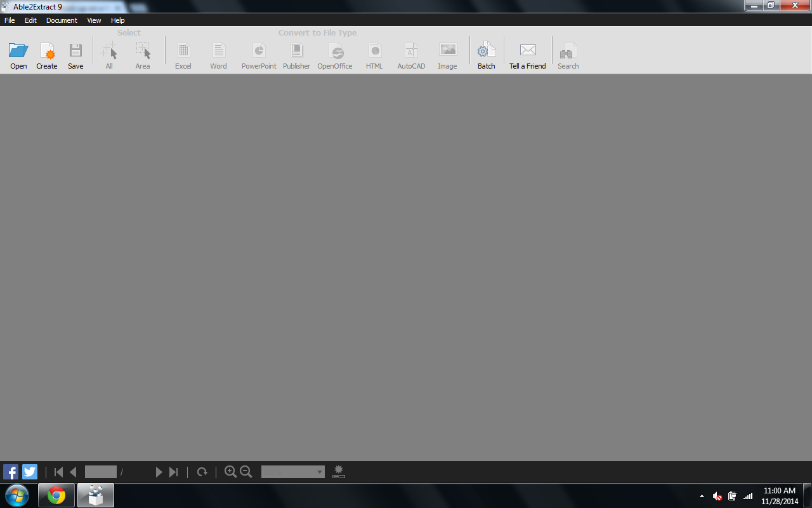Click the Show Desktop strip beside clock
The width and height of the screenshot is (812, 508).
(807, 495)
